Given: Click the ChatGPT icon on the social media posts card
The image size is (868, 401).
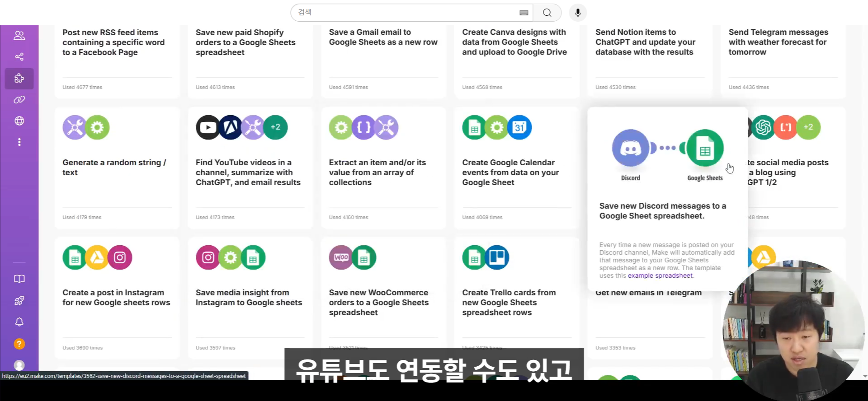Looking at the screenshot, I should pyautogui.click(x=763, y=127).
